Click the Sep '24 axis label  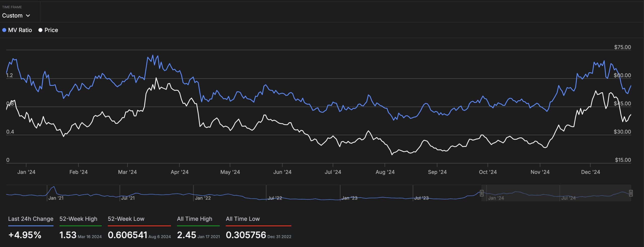pyautogui.click(x=437, y=172)
